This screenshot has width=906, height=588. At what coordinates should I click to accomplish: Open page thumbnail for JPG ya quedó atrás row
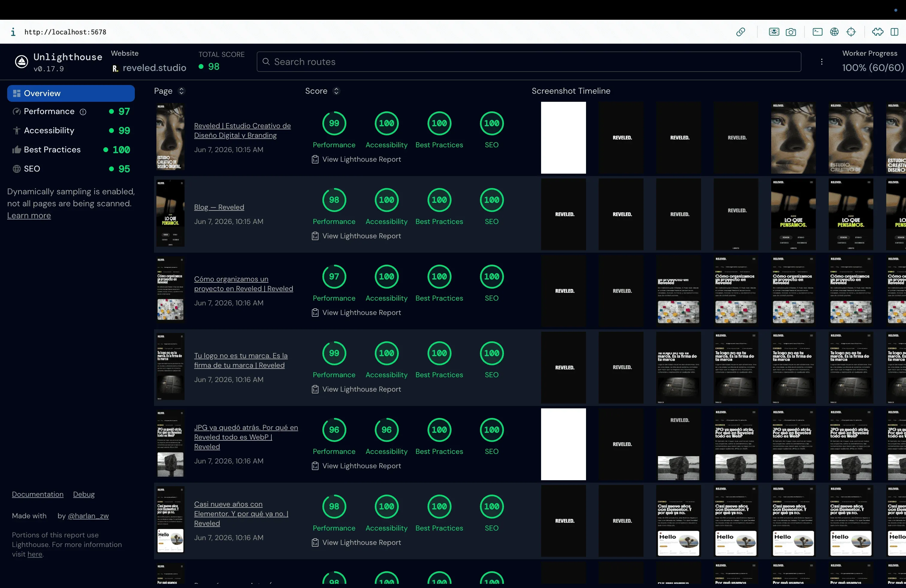(170, 443)
